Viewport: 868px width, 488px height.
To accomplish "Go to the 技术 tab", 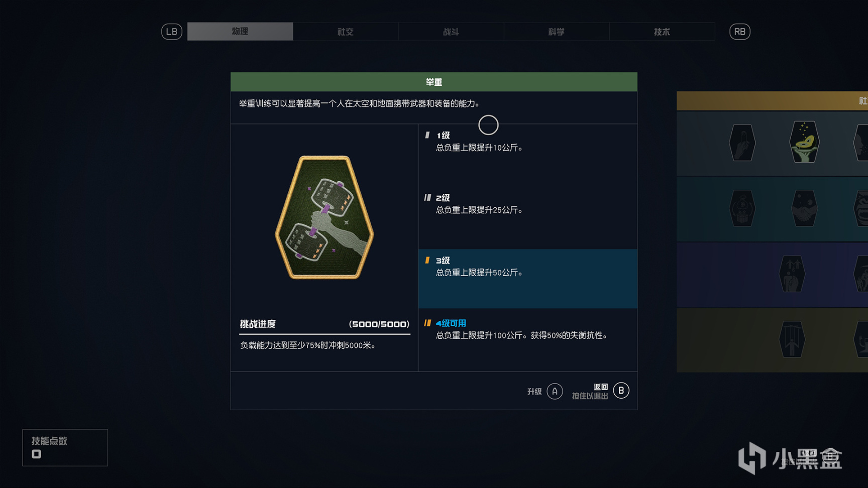I will click(662, 32).
